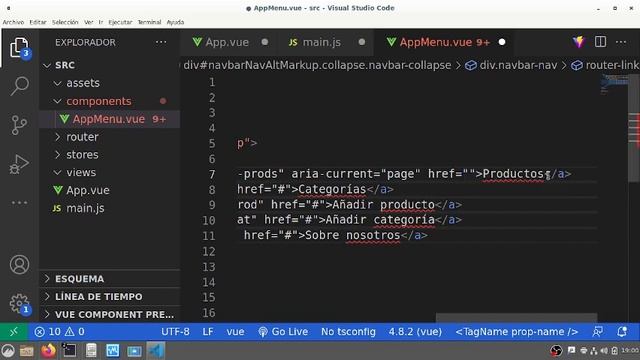Open the network icon in system tray
640x360 pixels.
(x=594, y=351)
